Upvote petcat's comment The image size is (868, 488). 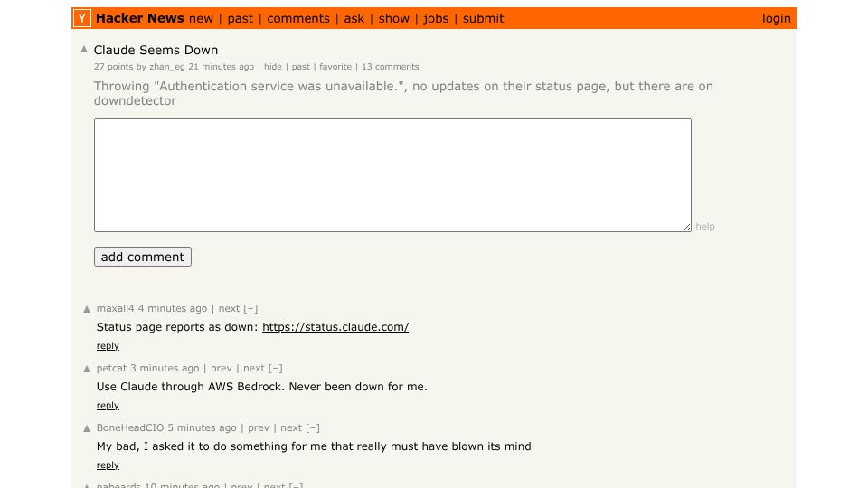click(87, 369)
